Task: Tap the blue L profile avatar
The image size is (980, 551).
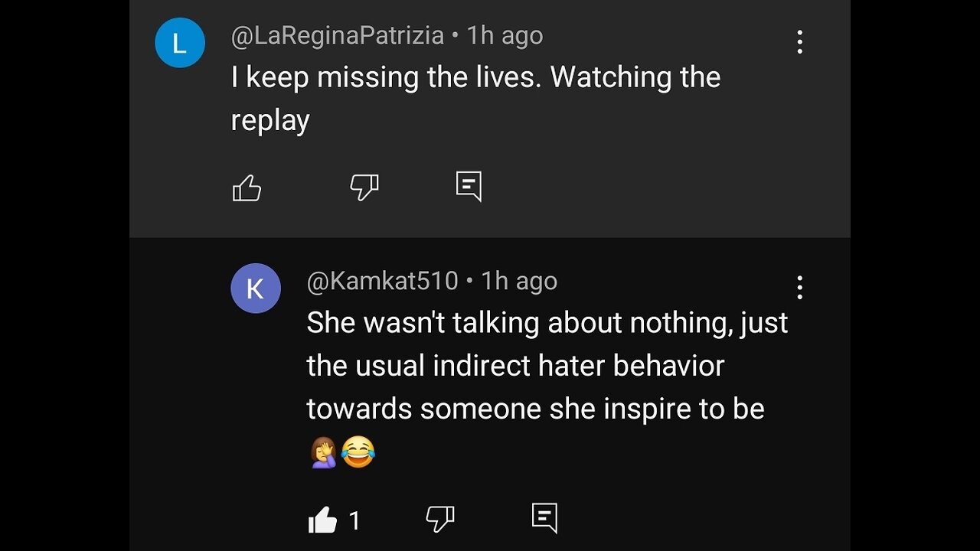Action: coord(180,43)
